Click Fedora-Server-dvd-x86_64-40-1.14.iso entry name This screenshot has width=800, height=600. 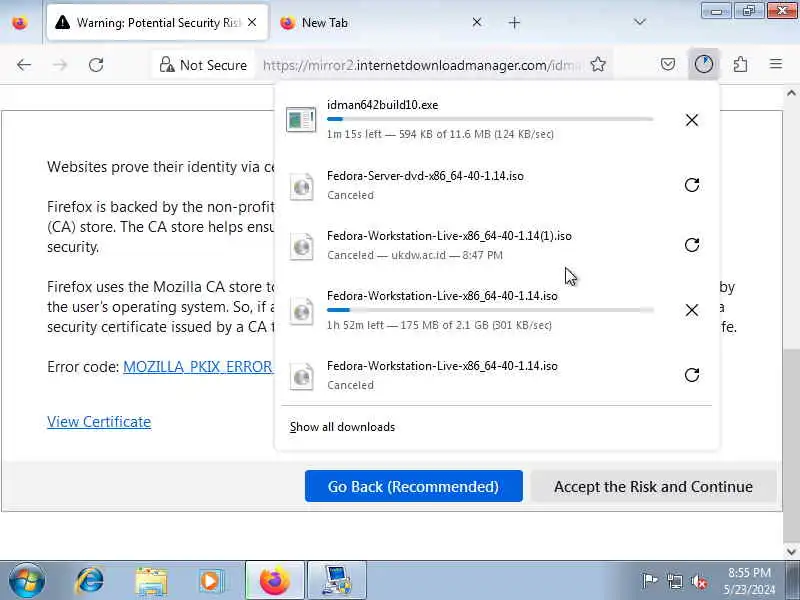point(426,176)
